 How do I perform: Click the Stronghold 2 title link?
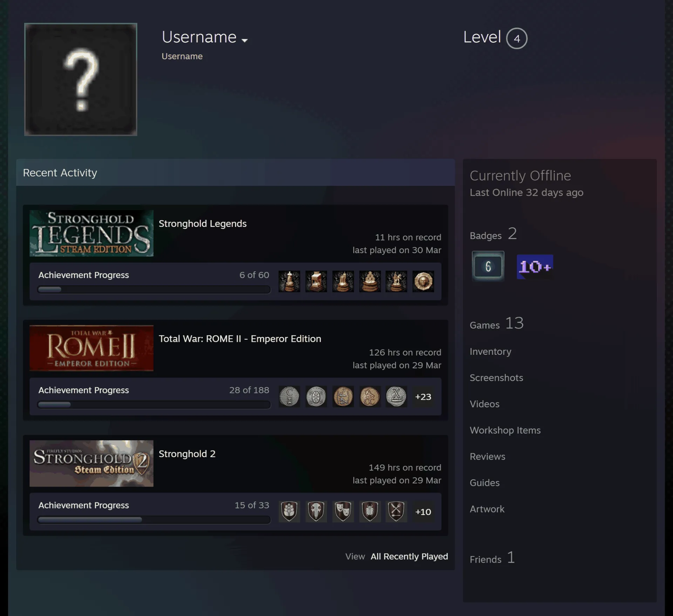pos(187,454)
